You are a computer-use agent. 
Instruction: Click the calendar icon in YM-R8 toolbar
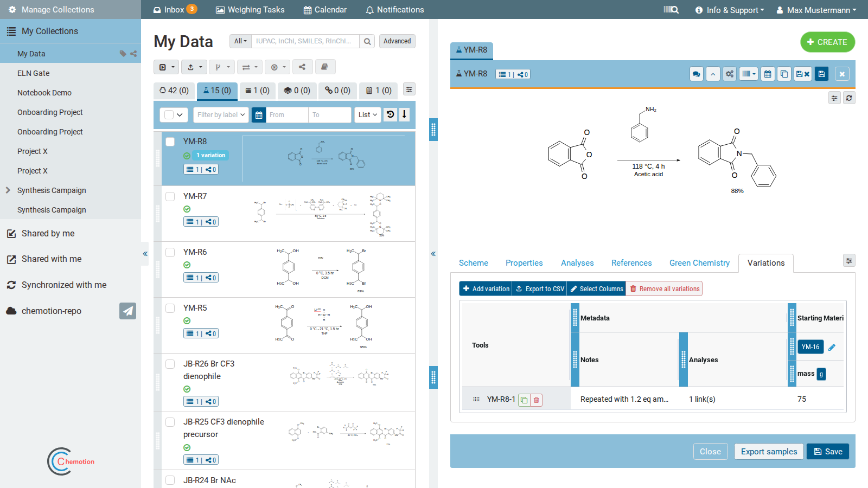point(768,74)
